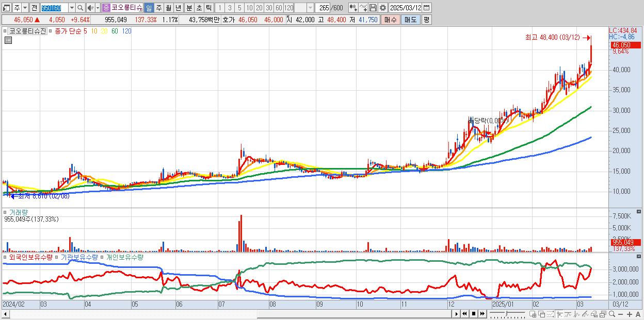Click the 전 button beside stock code
The image size is (644, 320).
click(x=34, y=8)
